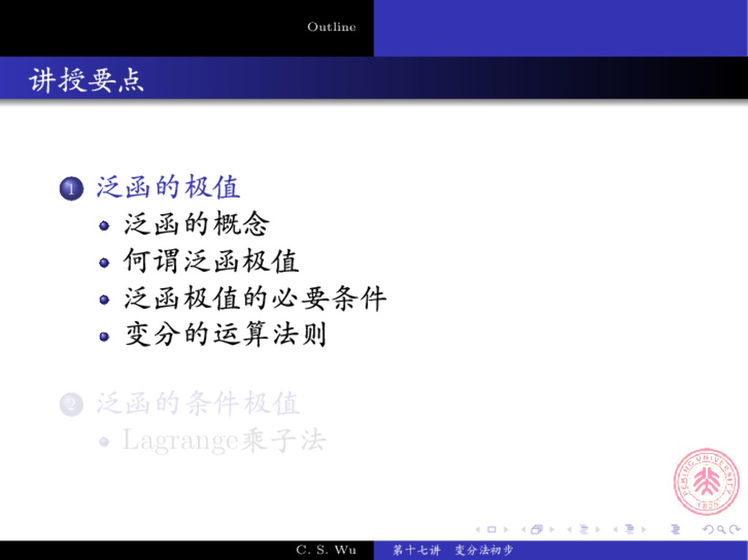The width and height of the screenshot is (748, 560).
Task: Click the subsection navigation icon
Action: (584, 529)
